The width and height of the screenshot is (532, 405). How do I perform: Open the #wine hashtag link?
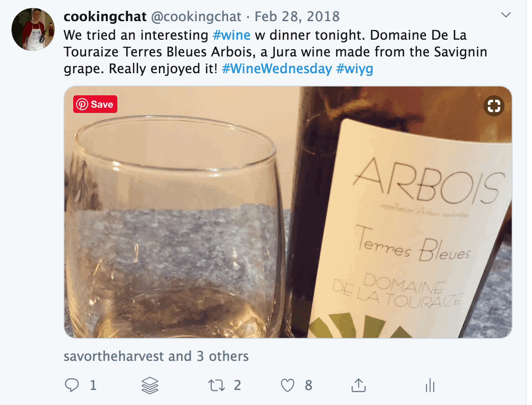(x=232, y=35)
